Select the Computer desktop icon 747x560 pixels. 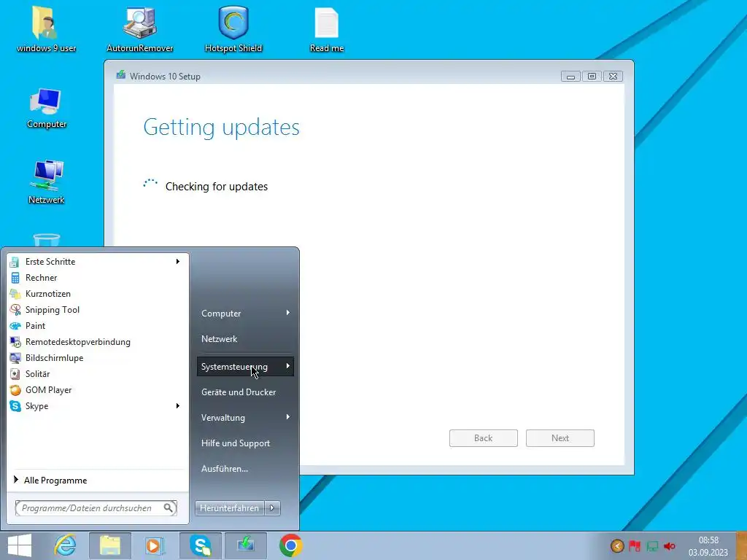click(x=46, y=108)
